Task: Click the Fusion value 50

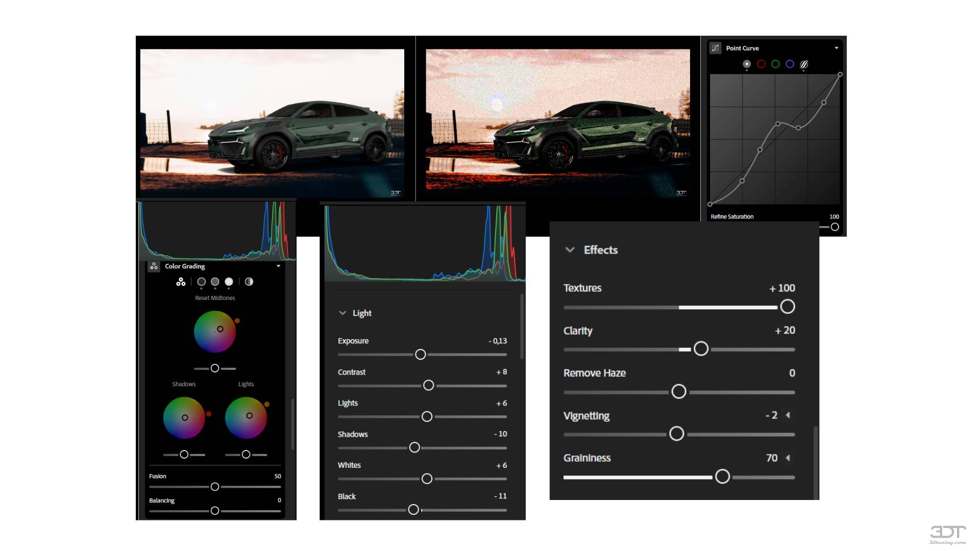Action: (278, 476)
